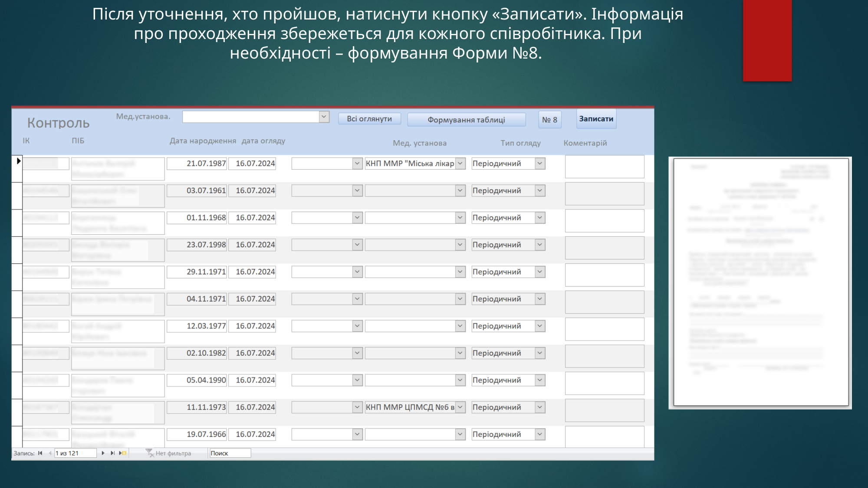
Task: Click 'Дата народження' column header
Action: (x=203, y=141)
